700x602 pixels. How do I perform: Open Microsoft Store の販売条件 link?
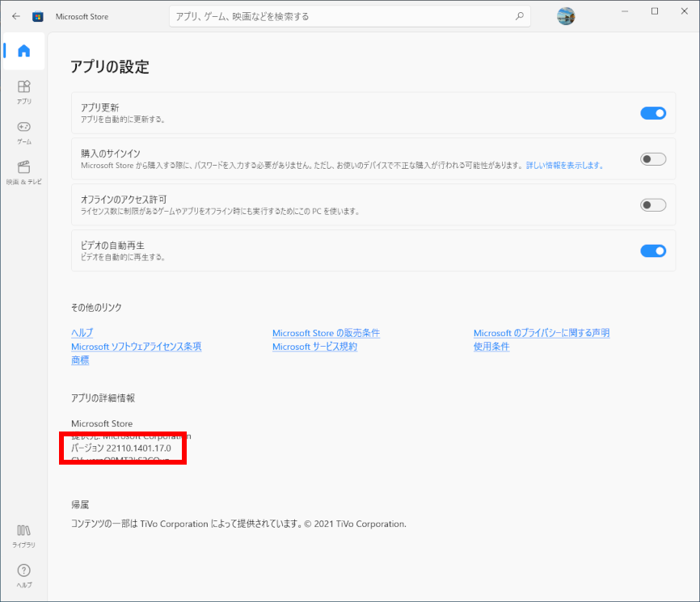(x=326, y=333)
